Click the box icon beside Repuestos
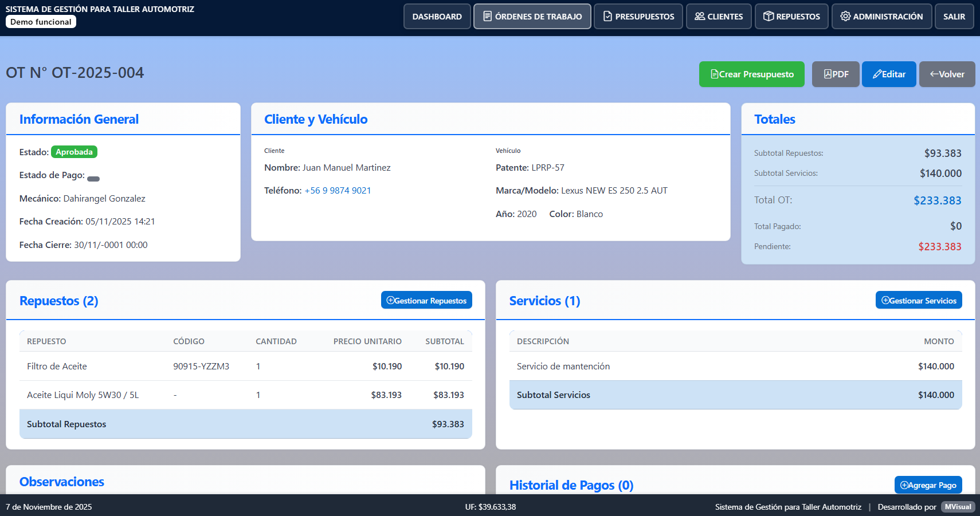 769,17
